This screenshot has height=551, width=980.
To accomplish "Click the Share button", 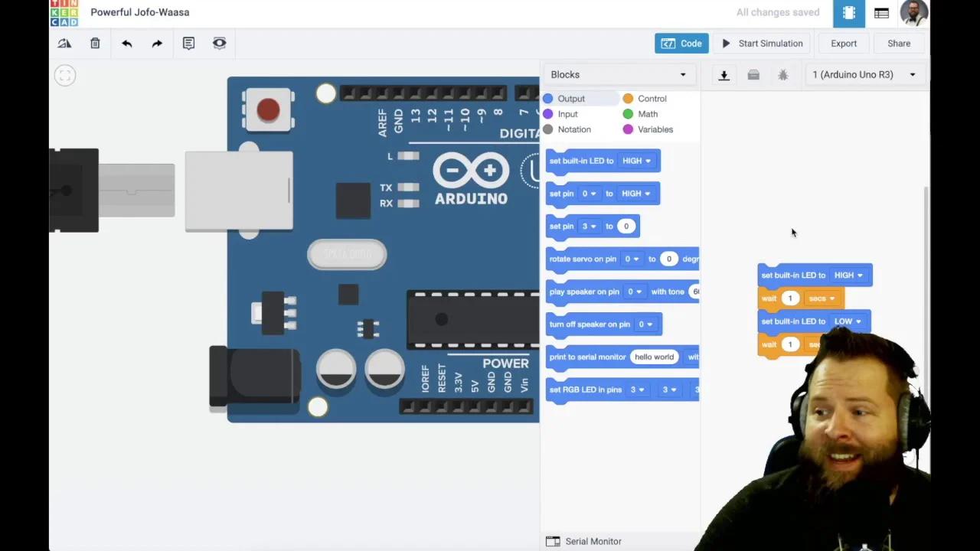I will [x=898, y=43].
